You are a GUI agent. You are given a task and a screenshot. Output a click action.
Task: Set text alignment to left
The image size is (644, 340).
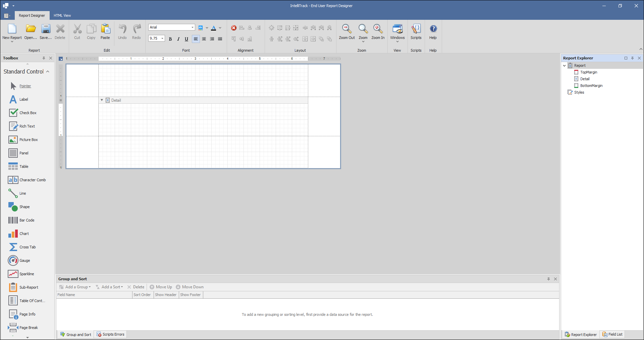[196, 39]
